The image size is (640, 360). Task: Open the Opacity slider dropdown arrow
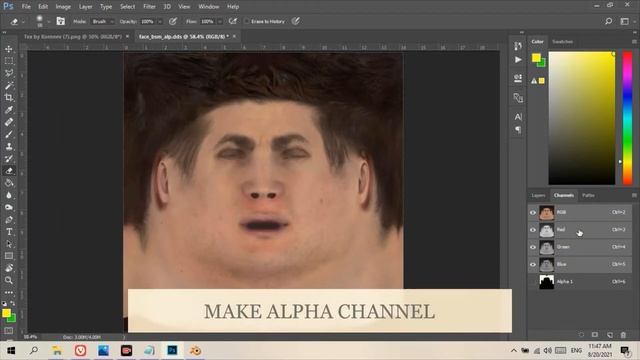pos(160,21)
